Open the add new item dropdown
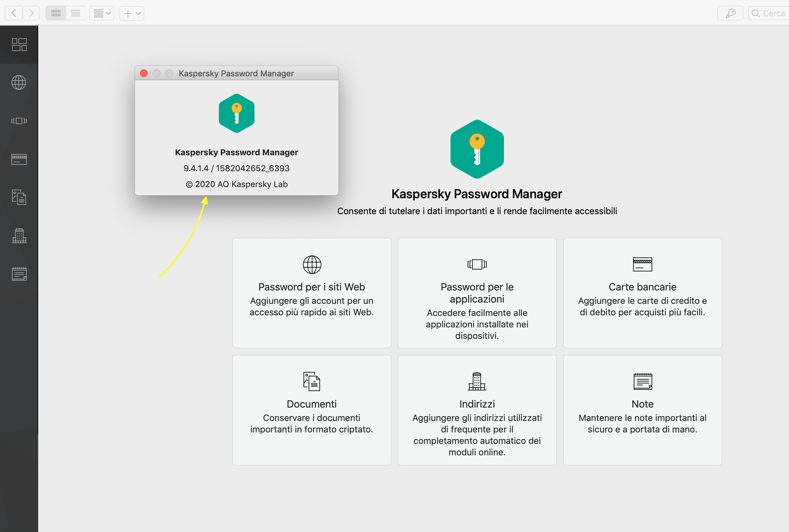This screenshot has height=532, width=789. [132, 13]
